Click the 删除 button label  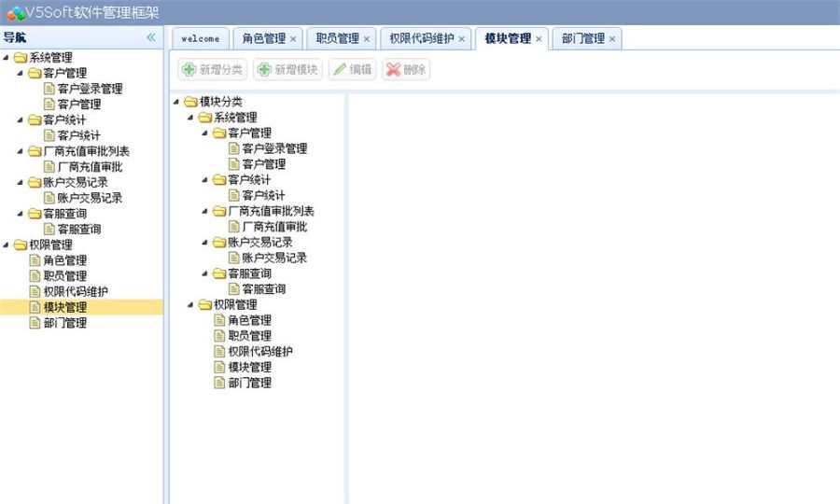[414, 70]
